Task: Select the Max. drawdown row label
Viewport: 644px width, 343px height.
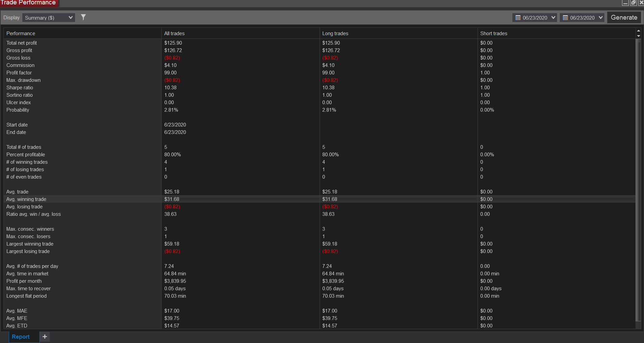Action: [x=23, y=80]
